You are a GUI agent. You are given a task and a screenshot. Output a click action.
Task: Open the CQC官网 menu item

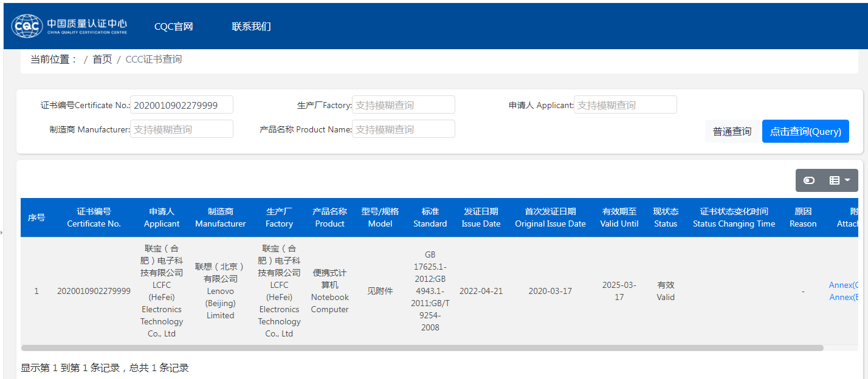(x=173, y=27)
